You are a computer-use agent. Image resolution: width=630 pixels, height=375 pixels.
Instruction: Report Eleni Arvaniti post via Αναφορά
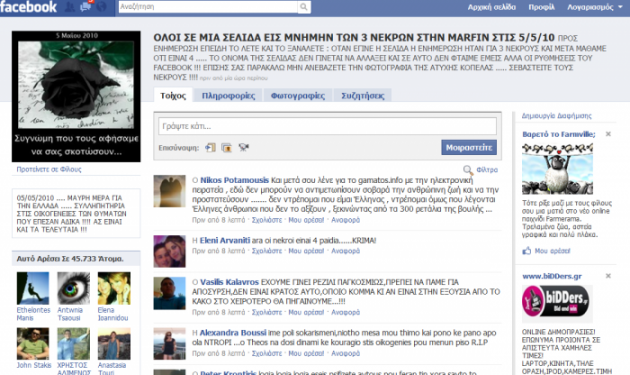[x=346, y=251]
